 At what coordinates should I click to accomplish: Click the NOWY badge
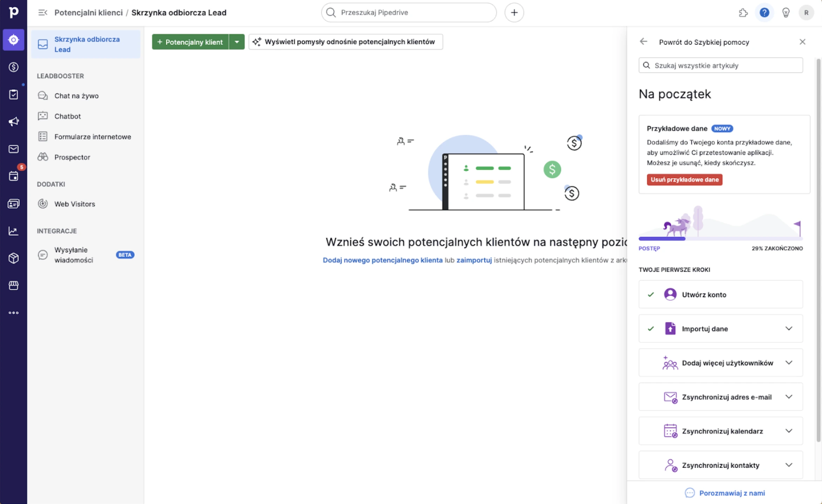pos(722,129)
